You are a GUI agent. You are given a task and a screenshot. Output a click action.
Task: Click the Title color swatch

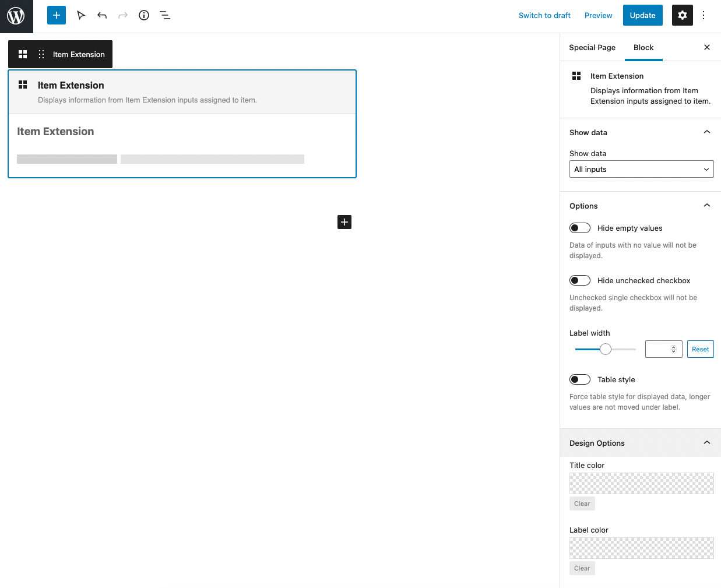click(641, 483)
